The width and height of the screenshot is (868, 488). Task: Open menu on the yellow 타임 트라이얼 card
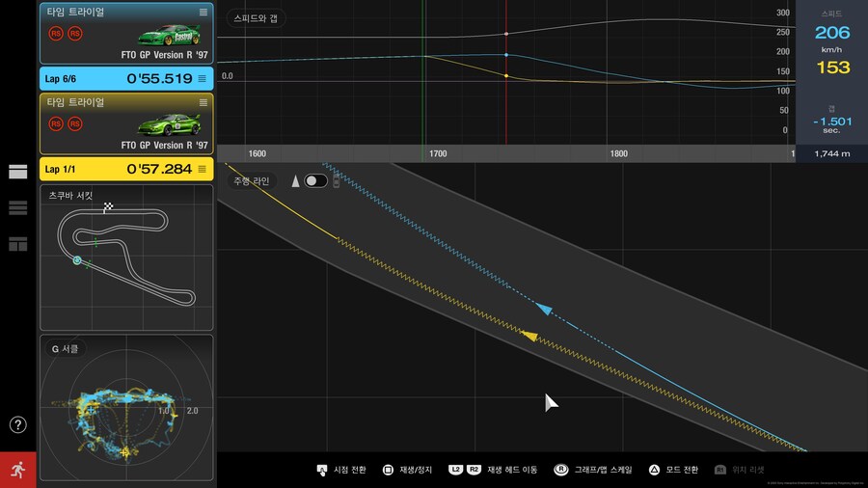(203, 102)
